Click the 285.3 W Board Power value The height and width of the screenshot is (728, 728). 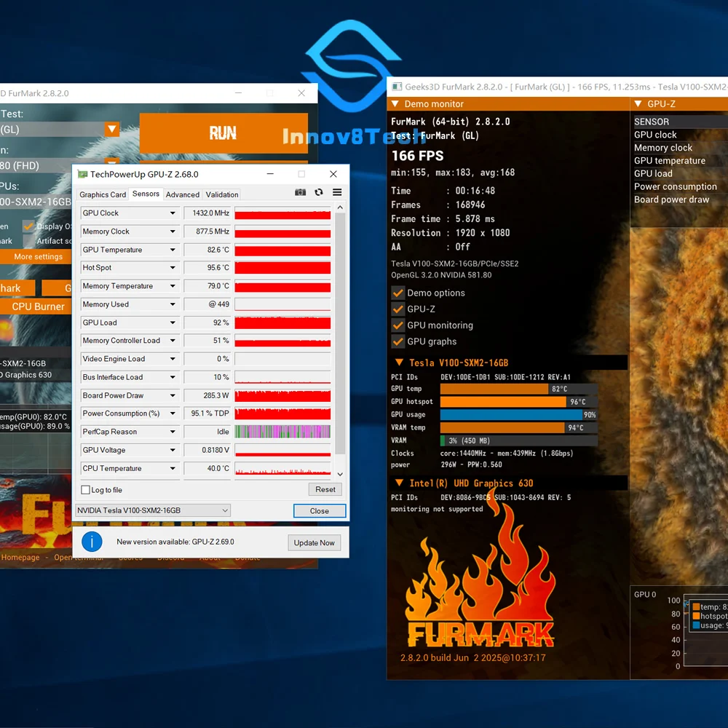[x=207, y=395]
